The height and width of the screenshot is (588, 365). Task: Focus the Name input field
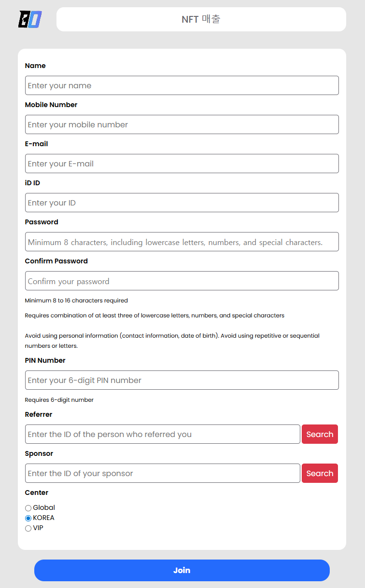pyautogui.click(x=182, y=85)
